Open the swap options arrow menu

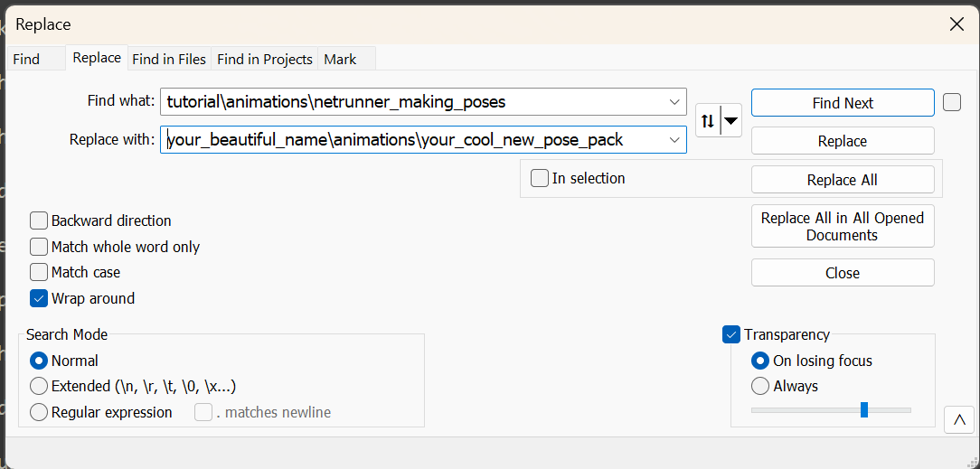[730, 120]
